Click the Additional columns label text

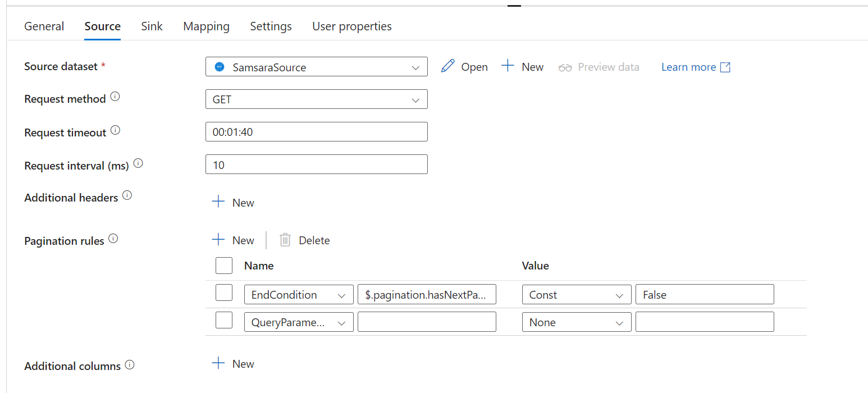click(72, 366)
